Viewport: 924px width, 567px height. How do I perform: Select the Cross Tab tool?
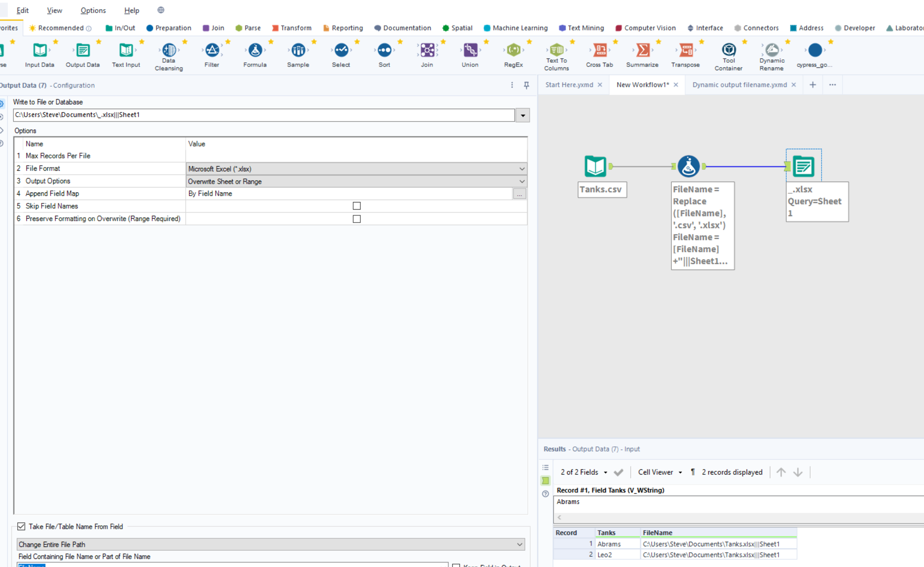(599, 50)
